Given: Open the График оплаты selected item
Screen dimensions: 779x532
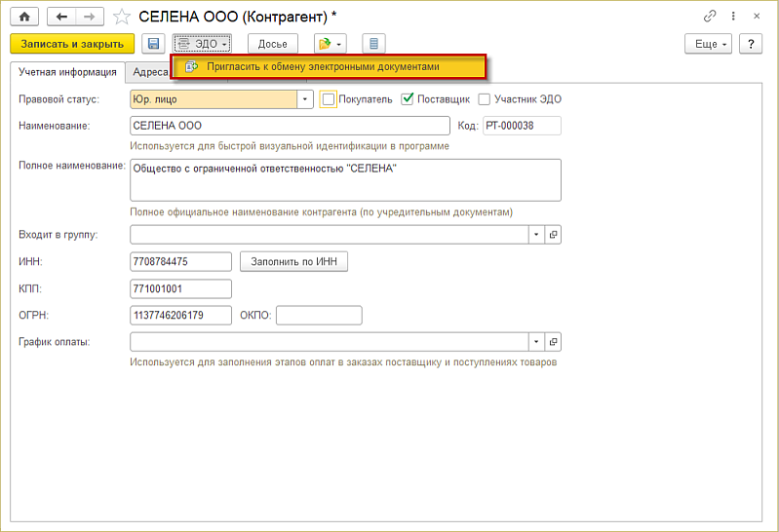Looking at the screenshot, I should pos(553,342).
